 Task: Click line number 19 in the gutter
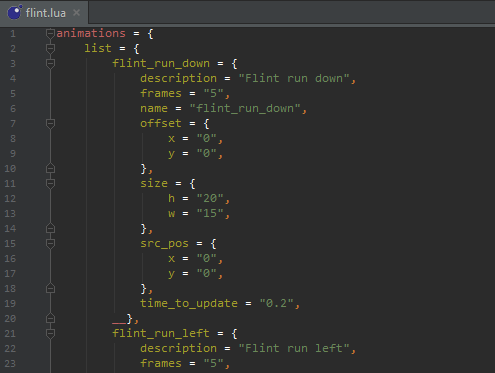pyautogui.click(x=10, y=304)
